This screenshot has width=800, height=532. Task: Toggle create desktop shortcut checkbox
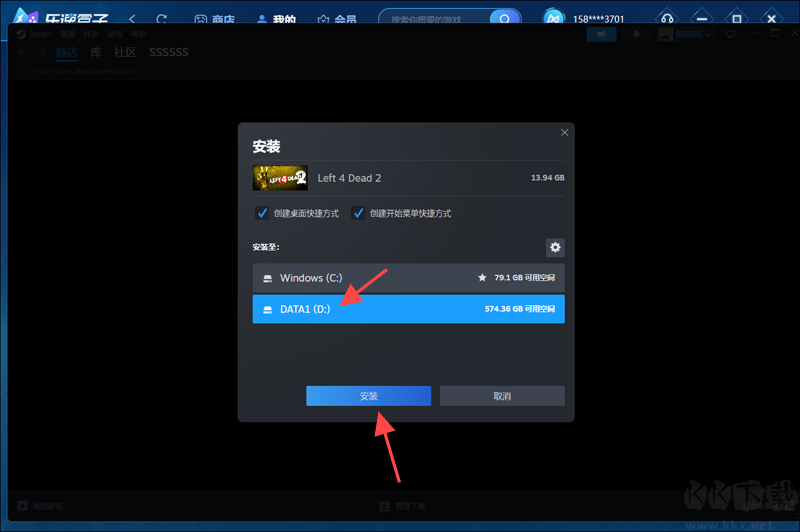click(262, 213)
